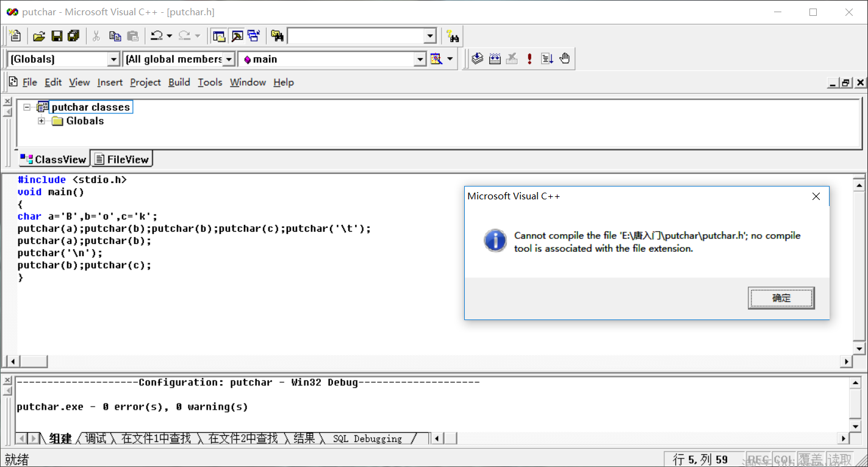The image size is (868, 467).
Task: Open the Window menu
Action: coord(248,82)
